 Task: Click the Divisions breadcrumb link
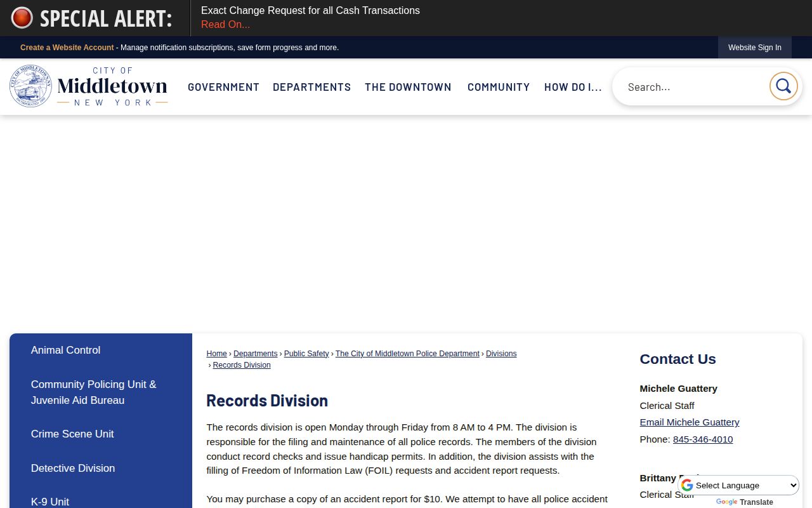click(x=501, y=354)
